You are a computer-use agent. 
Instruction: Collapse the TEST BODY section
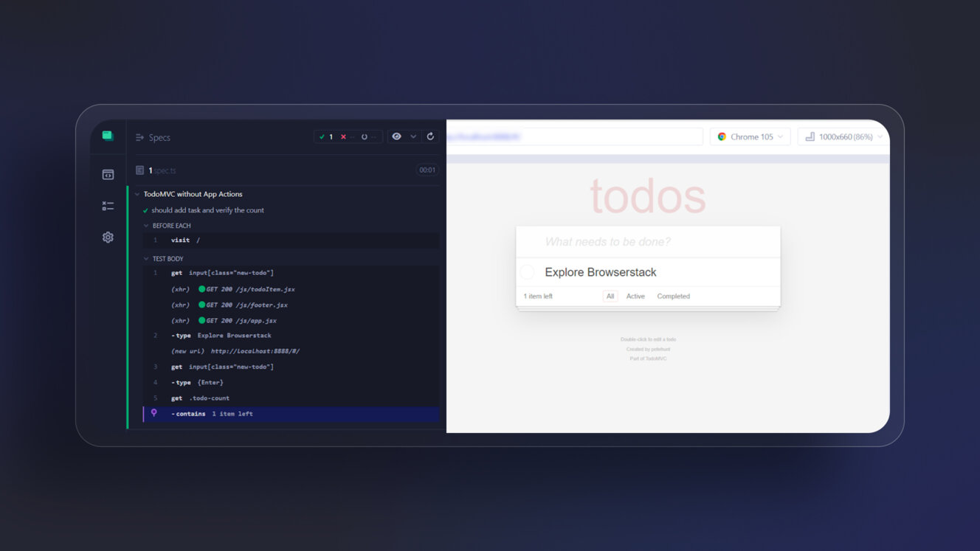tap(146, 259)
